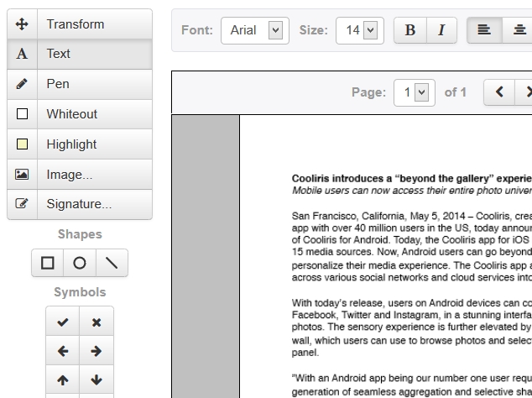Toggle bold formatting
The width and height of the screenshot is (532, 398).
pos(410,30)
